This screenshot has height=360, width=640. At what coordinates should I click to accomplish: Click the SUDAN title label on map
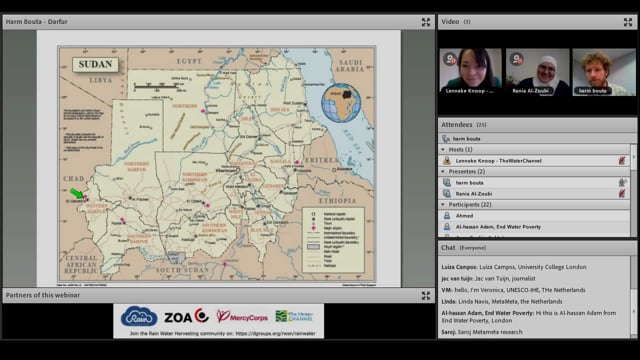[x=95, y=64]
